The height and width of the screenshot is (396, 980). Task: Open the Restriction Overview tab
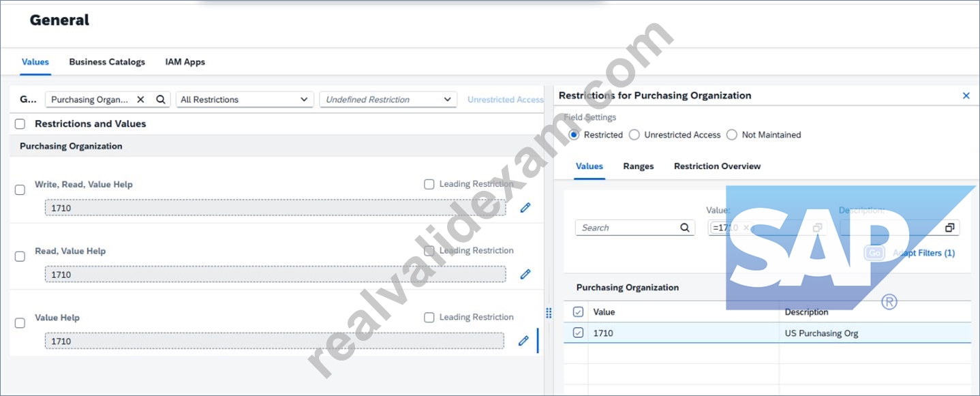click(717, 166)
